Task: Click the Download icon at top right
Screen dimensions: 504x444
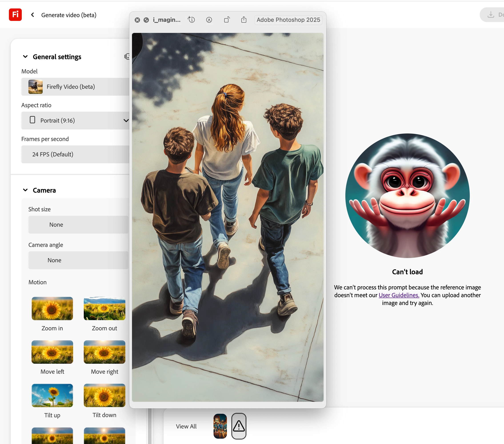Action: click(x=491, y=15)
